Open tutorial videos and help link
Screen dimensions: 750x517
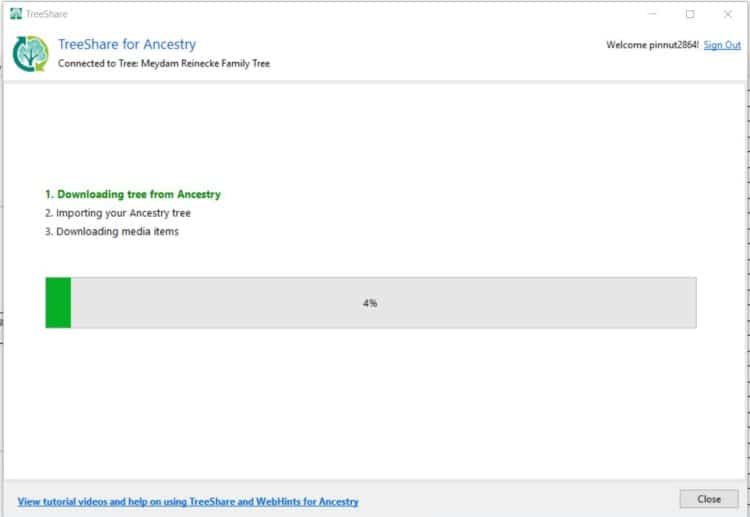click(x=188, y=502)
